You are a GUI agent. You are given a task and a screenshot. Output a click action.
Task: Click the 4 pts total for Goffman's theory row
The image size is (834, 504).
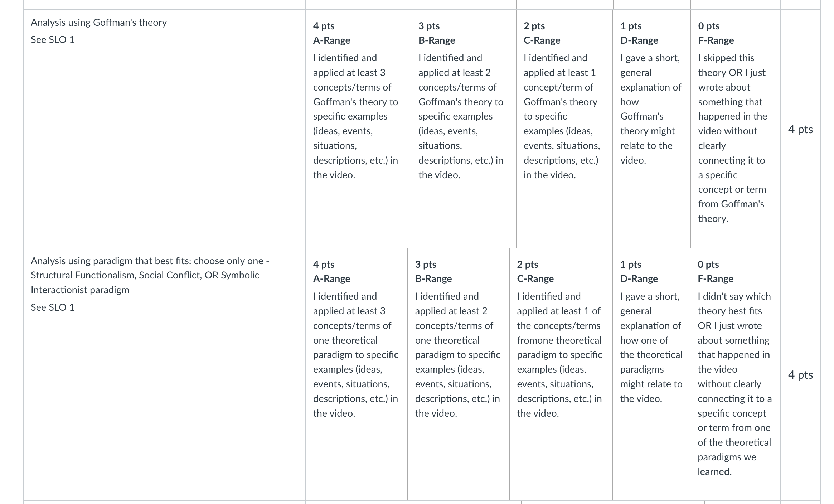coord(800,129)
